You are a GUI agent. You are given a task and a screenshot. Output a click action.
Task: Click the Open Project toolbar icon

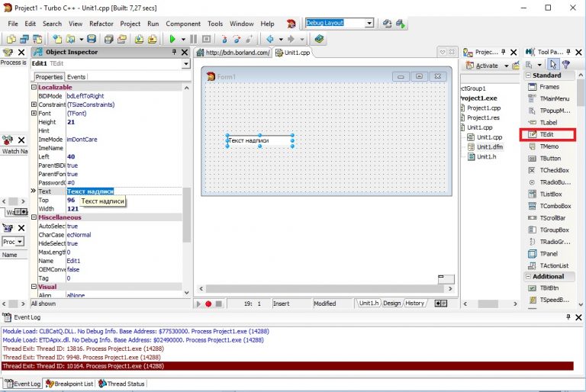click(122, 39)
